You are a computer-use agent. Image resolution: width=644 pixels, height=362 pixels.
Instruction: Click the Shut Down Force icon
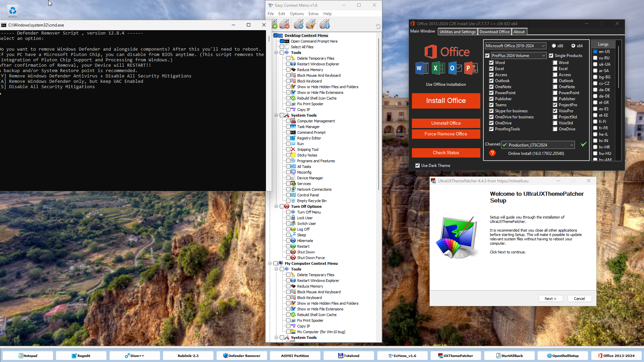coord(293,258)
